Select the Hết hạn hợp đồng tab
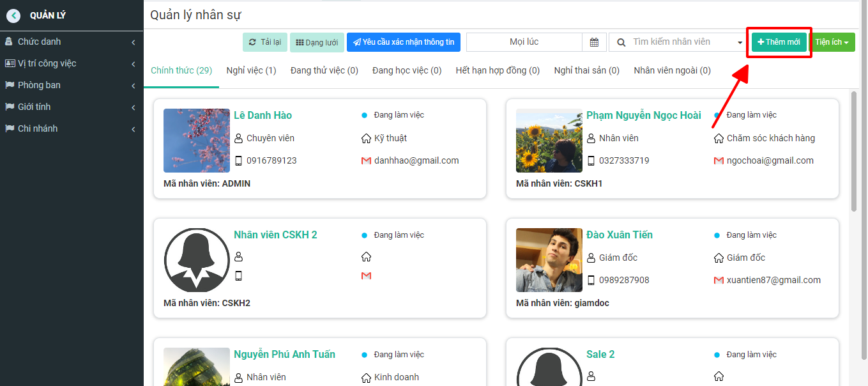Viewport: 868px width, 386px height. (x=498, y=70)
